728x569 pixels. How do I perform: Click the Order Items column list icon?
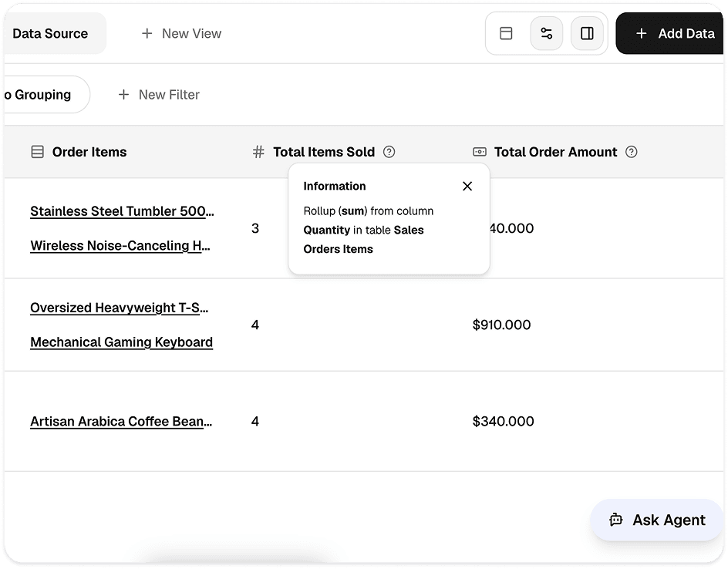pyautogui.click(x=38, y=152)
